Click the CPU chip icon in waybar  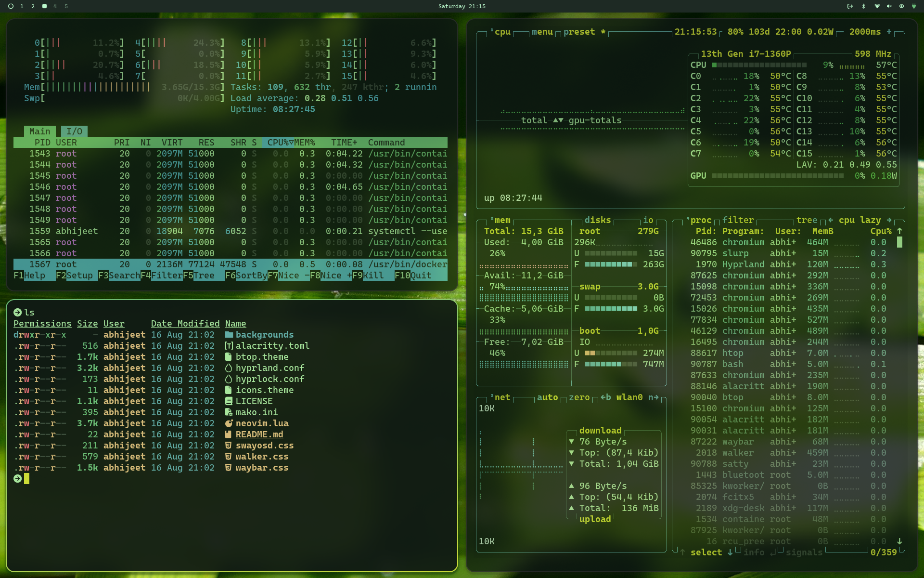pyautogui.click(x=901, y=6)
